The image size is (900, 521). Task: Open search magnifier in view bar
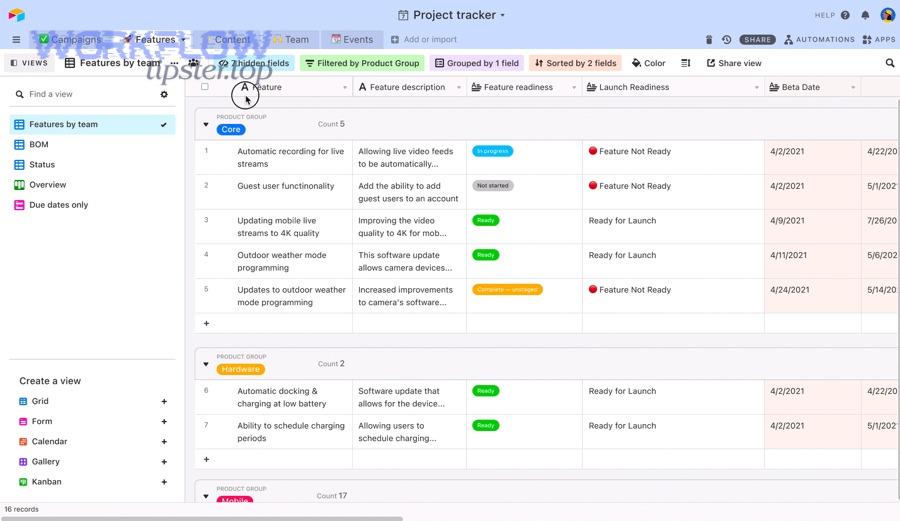point(890,63)
